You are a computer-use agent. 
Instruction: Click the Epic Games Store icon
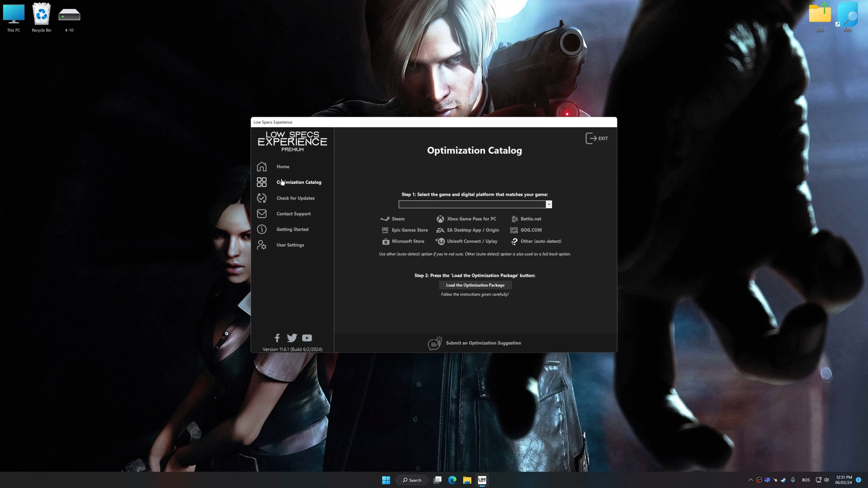(x=385, y=230)
